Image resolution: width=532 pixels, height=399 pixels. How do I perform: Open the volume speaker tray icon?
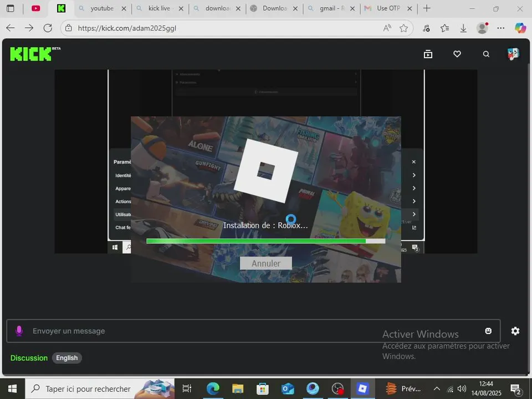[x=462, y=389]
